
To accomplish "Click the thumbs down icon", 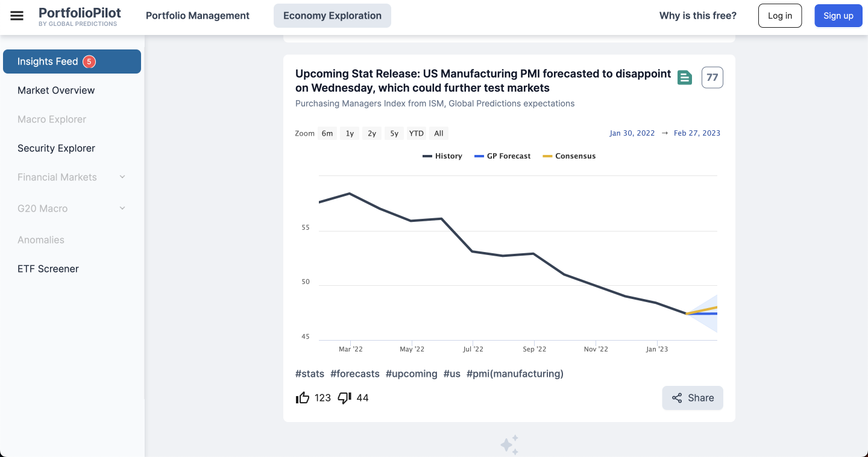I will tap(345, 398).
